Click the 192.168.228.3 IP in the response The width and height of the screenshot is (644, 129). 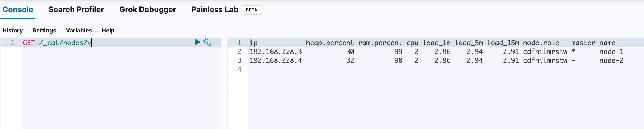click(x=276, y=52)
